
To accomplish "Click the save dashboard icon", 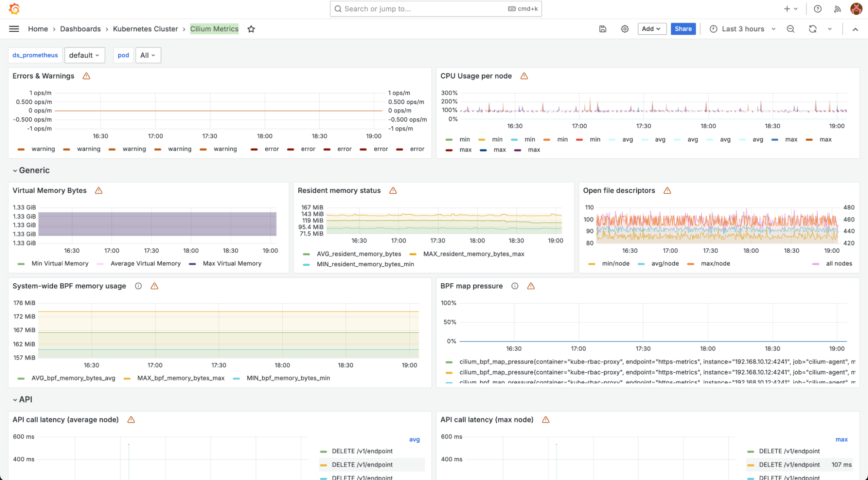I will pyautogui.click(x=603, y=29).
